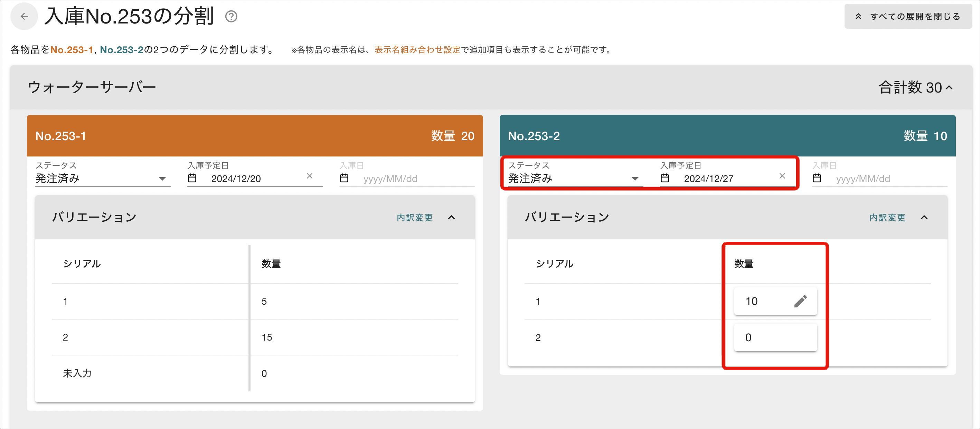Click the orange No.253-1 header

[255, 136]
